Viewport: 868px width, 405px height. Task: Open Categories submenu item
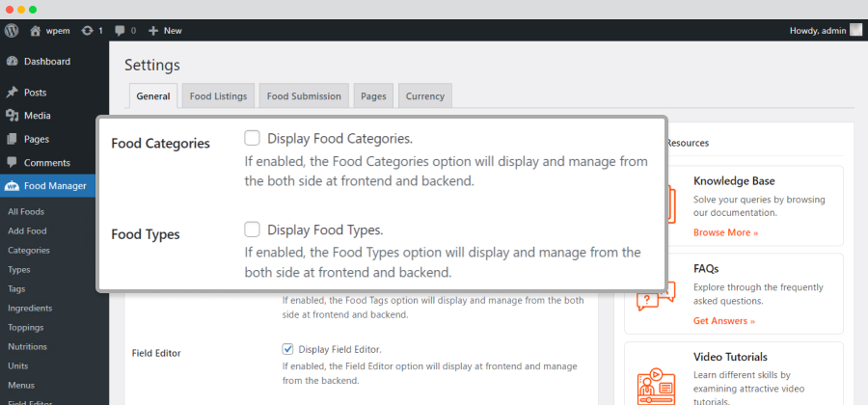pyautogui.click(x=29, y=251)
